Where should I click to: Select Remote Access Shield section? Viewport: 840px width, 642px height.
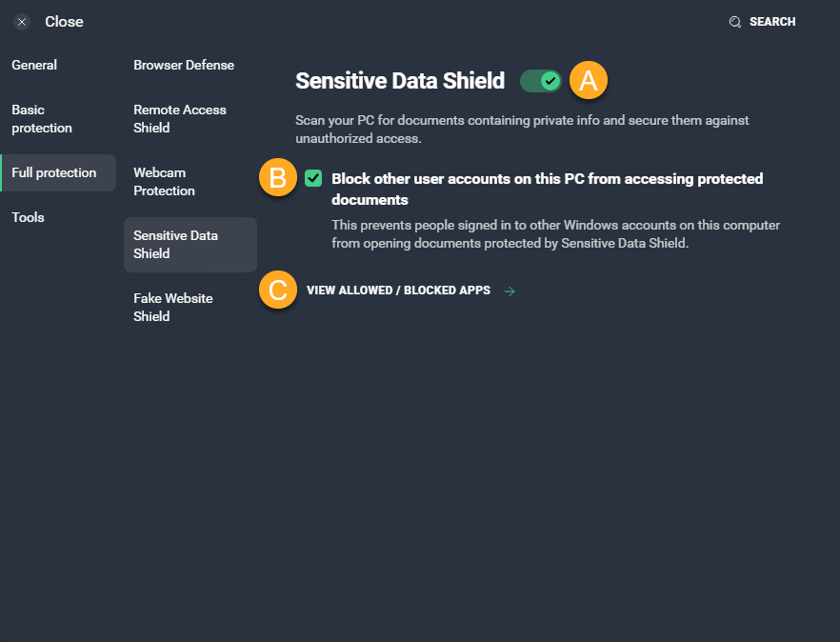(x=180, y=119)
